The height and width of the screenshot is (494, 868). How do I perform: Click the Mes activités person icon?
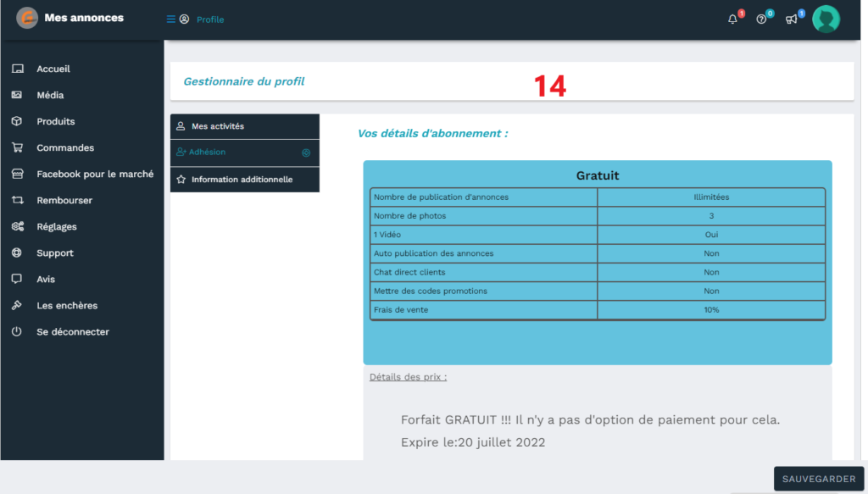pyautogui.click(x=181, y=126)
